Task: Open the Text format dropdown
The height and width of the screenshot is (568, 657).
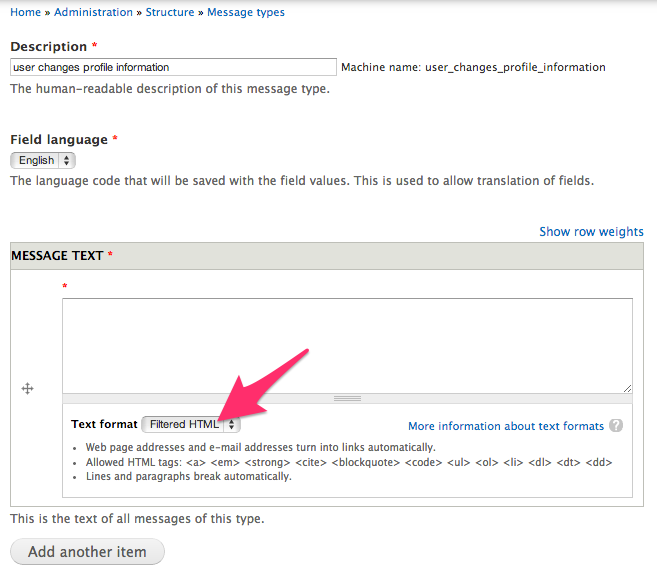Action: (191, 425)
